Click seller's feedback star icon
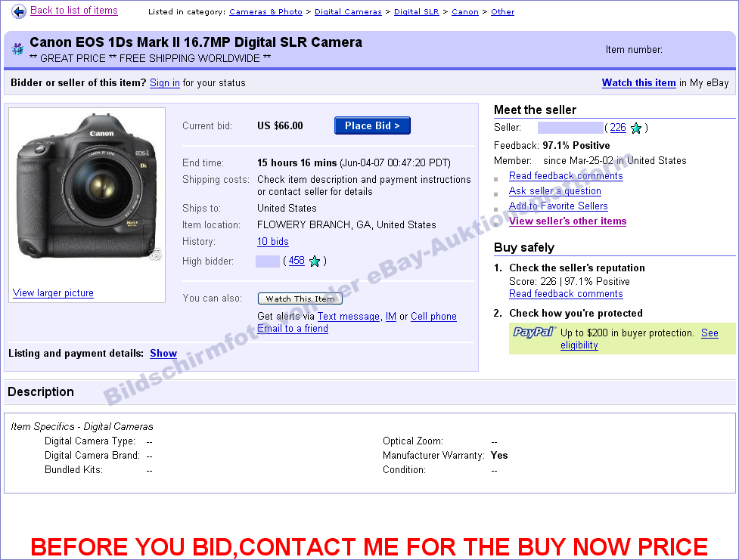Viewport: 739px width, 560px height. coord(636,128)
